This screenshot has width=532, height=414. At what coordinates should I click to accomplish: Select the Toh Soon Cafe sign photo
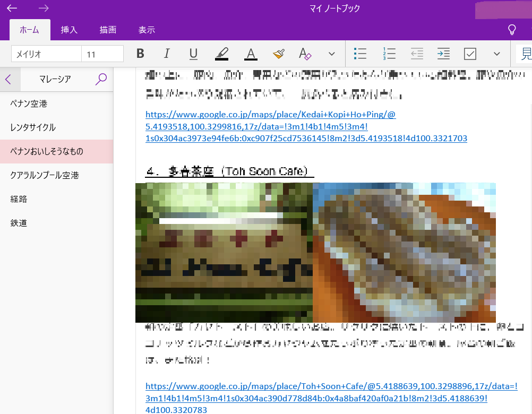224,253
